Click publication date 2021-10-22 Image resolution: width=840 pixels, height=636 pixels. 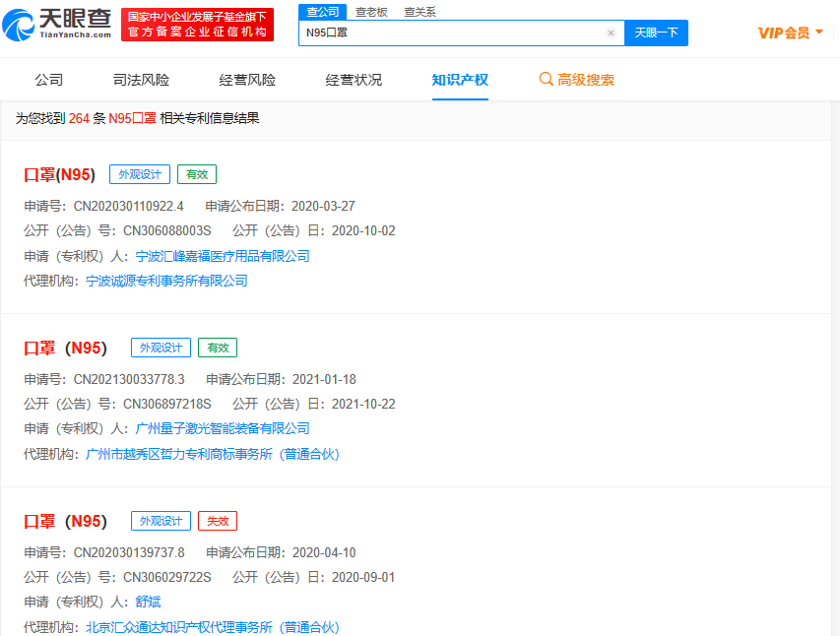click(363, 404)
